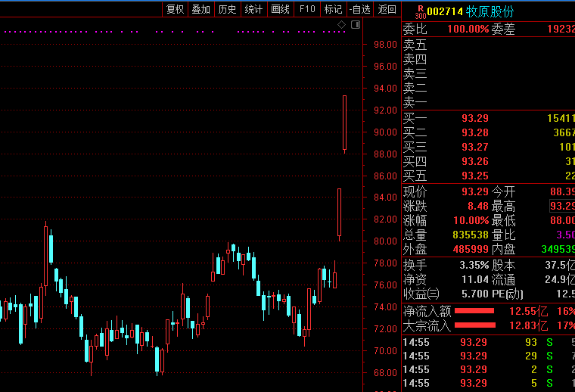Click 买二 volume 3667
The width and height of the screenshot is (575, 392).
[564, 132]
